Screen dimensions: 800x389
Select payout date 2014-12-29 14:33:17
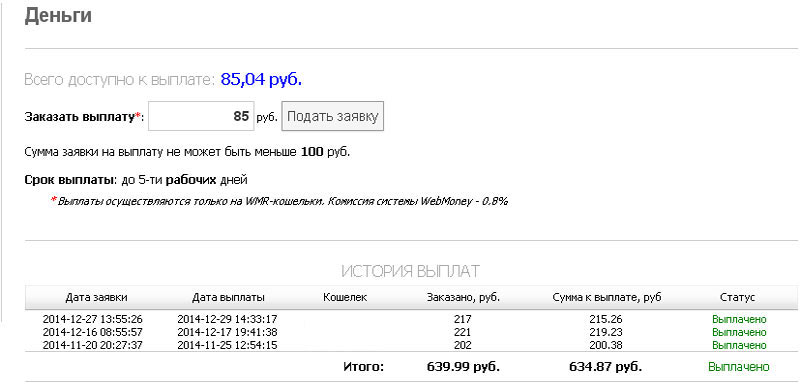pyautogui.click(x=227, y=320)
